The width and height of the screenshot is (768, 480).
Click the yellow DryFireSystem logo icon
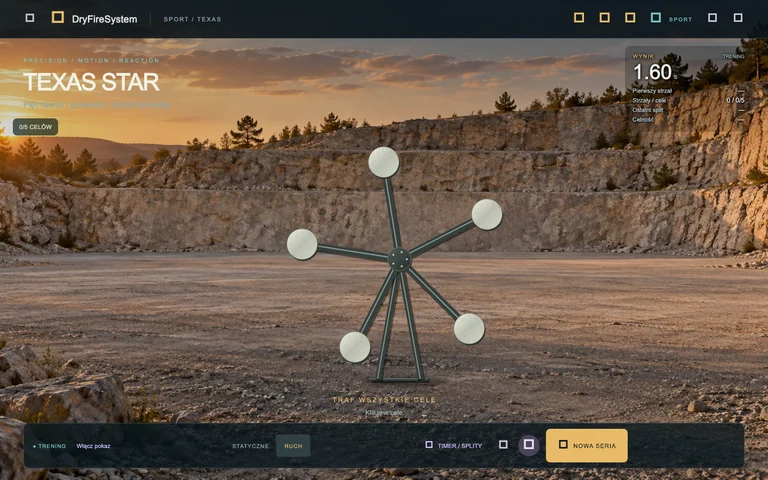(x=58, y=17)
